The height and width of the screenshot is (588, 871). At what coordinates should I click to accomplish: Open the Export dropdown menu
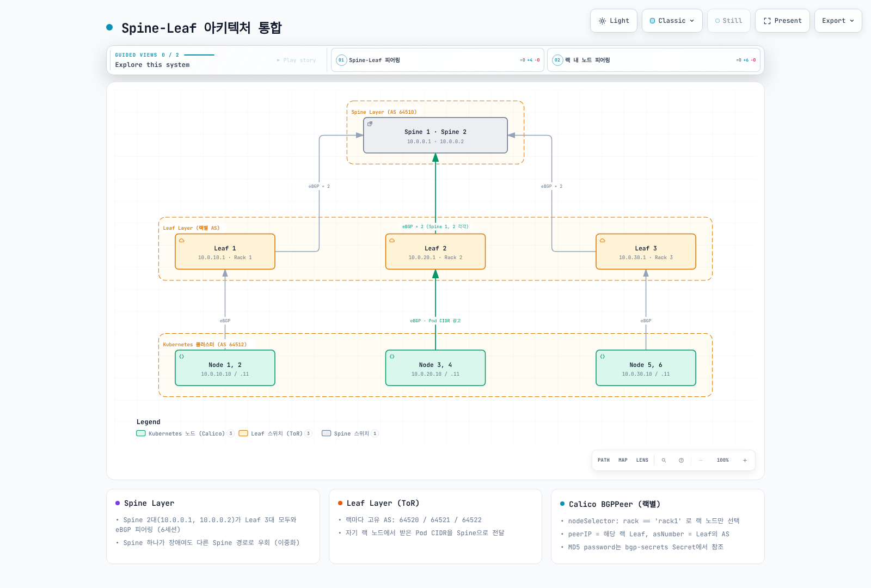[838, 21]
